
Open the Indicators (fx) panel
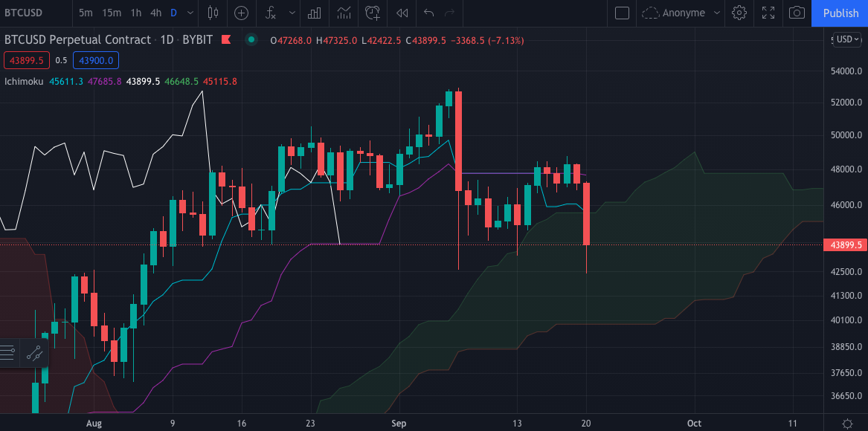(270, 13)
